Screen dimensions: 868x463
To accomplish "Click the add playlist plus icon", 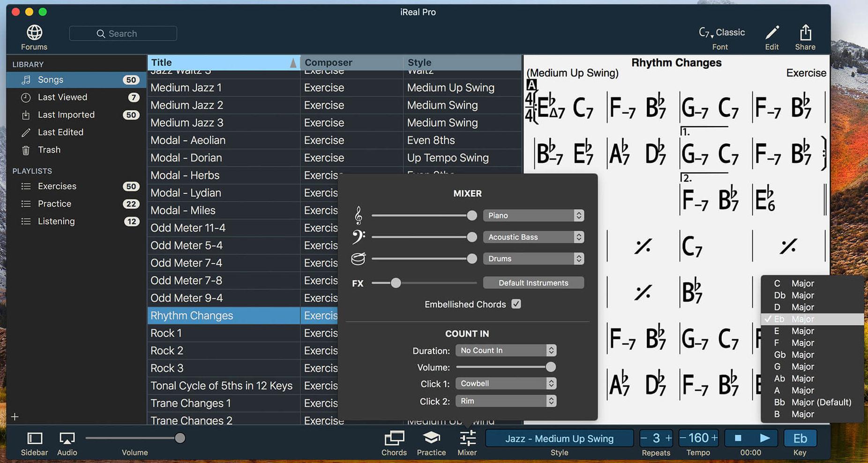I will point(15,417).
